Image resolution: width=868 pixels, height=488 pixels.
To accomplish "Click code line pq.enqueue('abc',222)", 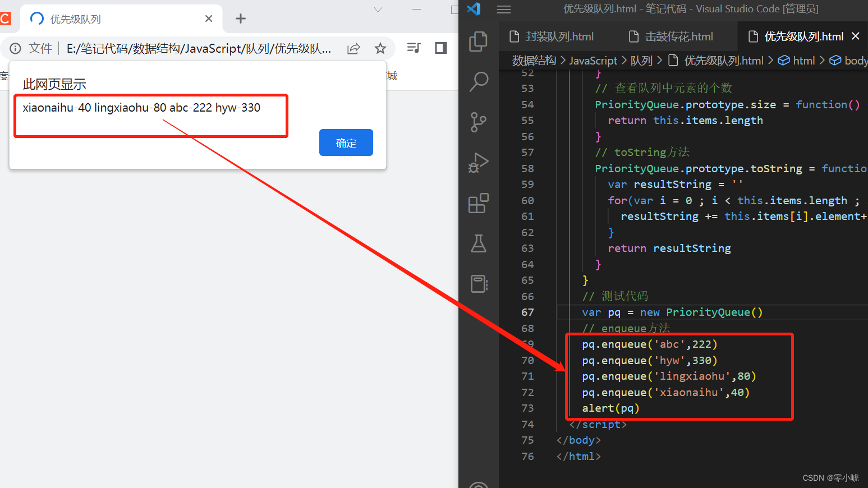I will tap(650, 344).
